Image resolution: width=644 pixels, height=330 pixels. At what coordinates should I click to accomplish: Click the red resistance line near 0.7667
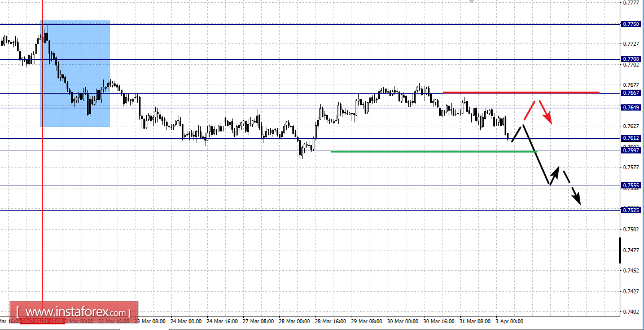point(521,93)
